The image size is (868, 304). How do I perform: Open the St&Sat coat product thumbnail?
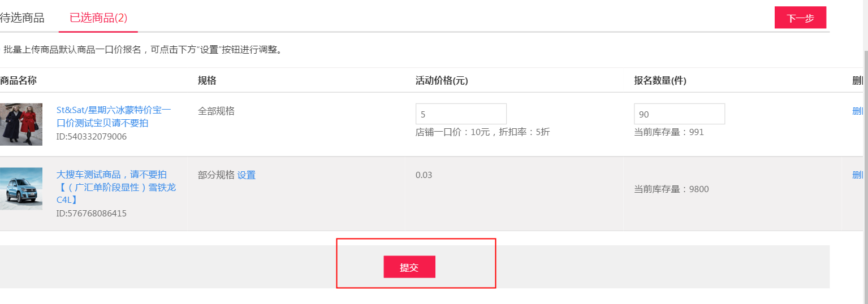pos(21,124)
